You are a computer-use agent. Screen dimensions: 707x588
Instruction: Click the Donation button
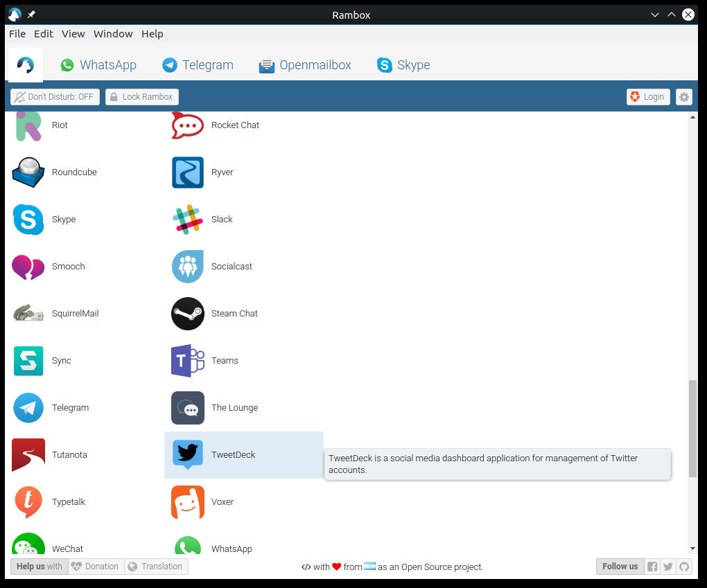(x=96, y=567)
